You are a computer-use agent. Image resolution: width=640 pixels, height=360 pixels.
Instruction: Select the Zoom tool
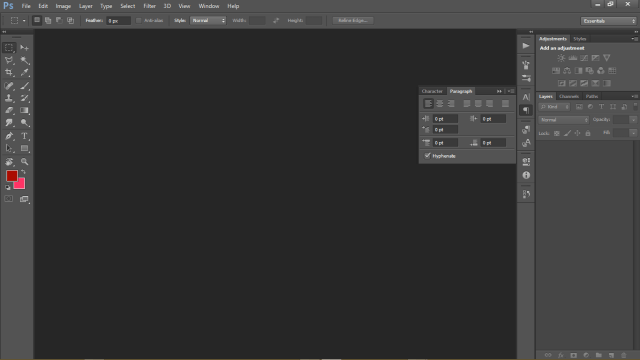tap(24, 162)
